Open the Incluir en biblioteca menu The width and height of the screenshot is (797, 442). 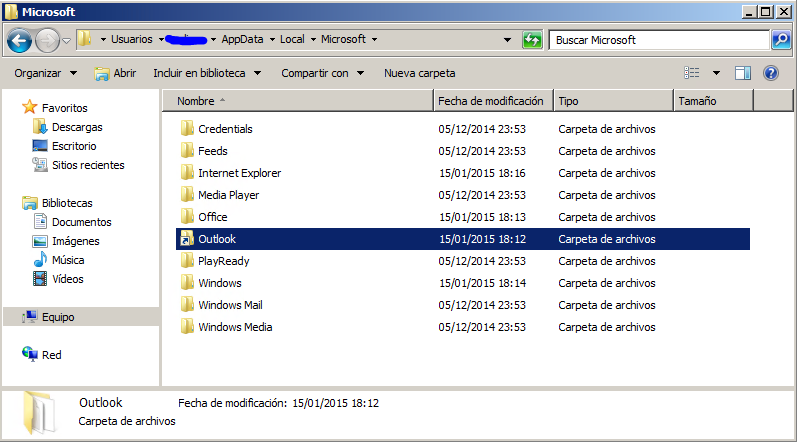point(207,73)
